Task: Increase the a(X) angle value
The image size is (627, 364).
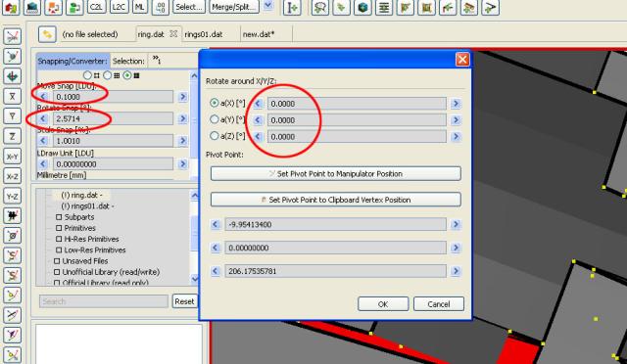Action: pos(456,104)
